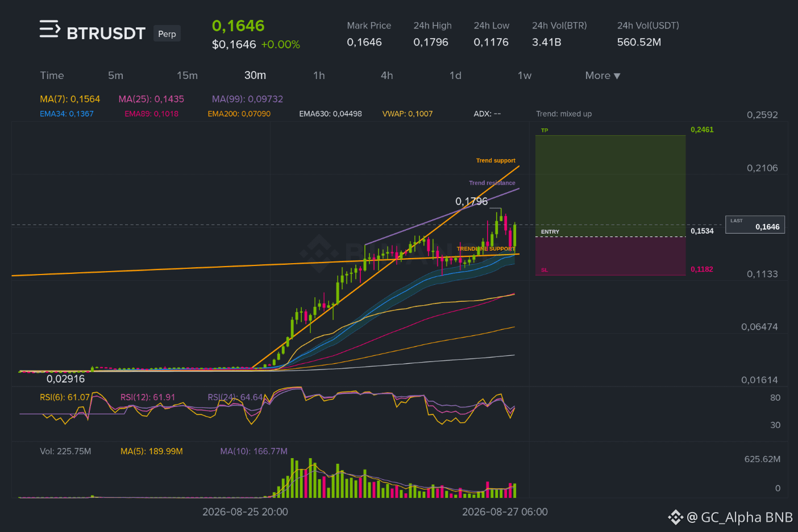
Task: Click the MA(7): 0,1564 indicator label
Action: (70, 99)
